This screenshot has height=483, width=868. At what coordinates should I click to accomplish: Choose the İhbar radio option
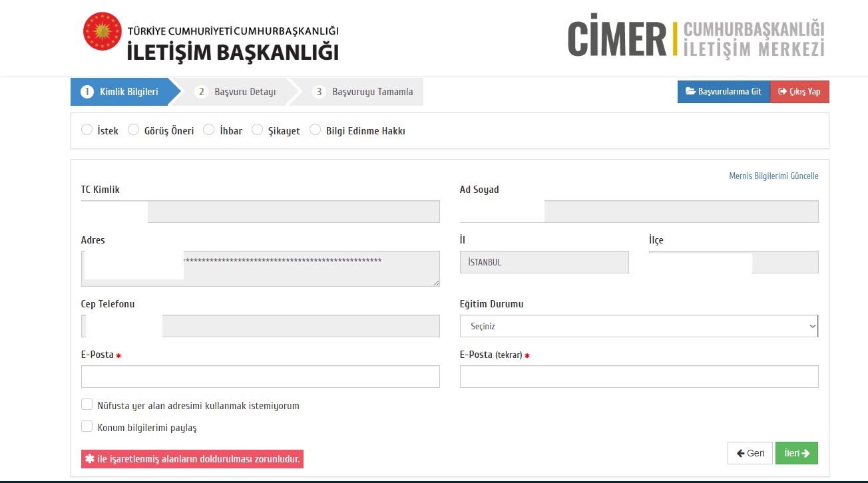pyautogui.click(x=209, y=130)
